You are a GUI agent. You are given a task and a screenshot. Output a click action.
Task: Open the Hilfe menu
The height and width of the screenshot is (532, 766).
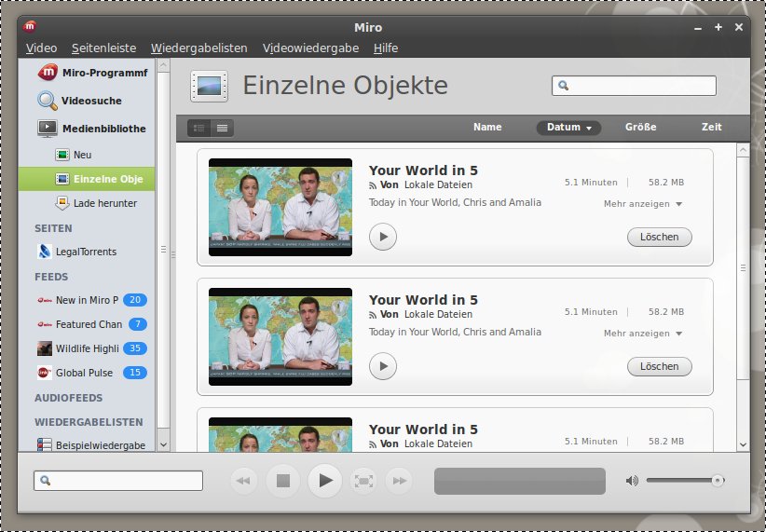point(386,48)
